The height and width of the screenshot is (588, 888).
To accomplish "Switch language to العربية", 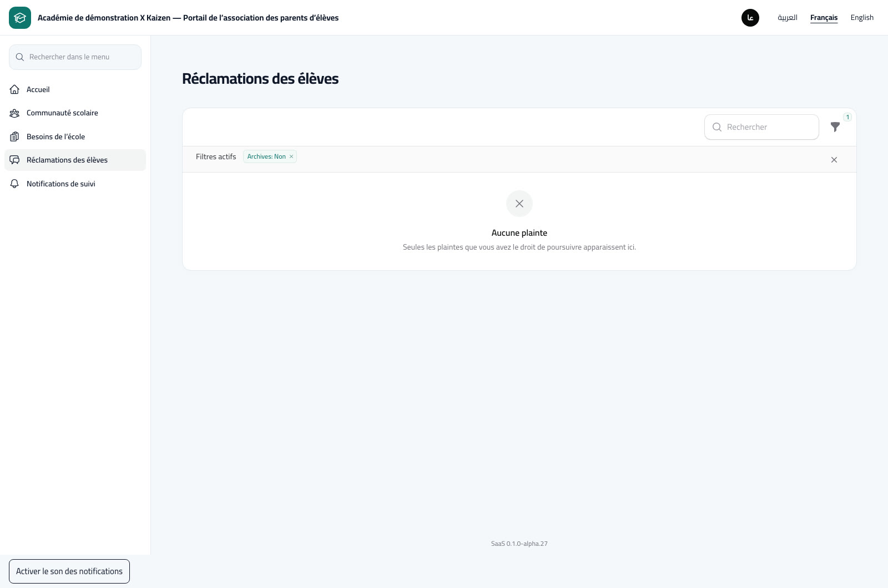I will pyautogui.click(x=788, y=18).
